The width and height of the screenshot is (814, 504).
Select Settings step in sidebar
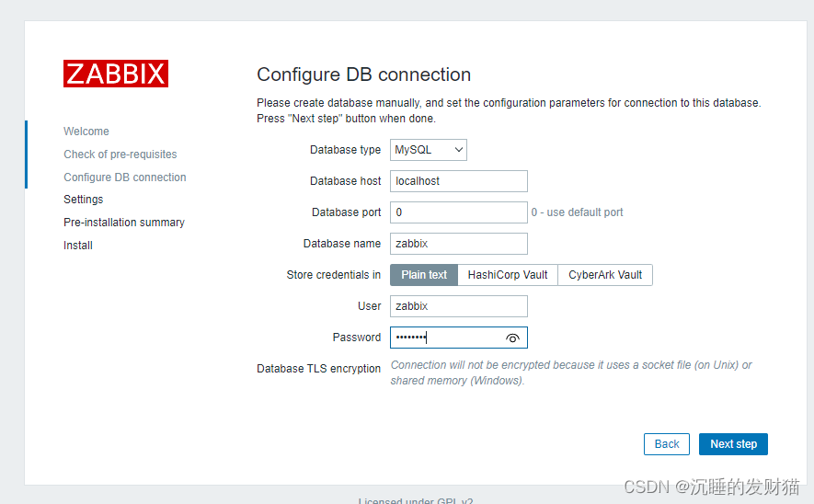pos(83,200)
